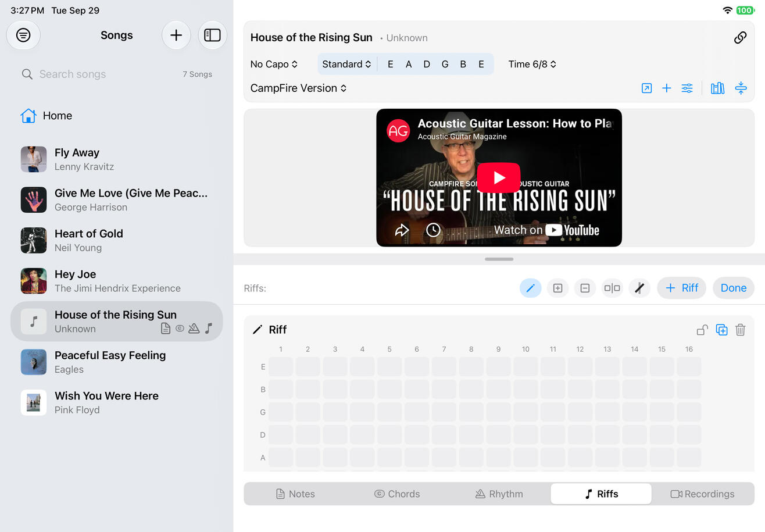The width and height of the screenshot is (765, 532).
Task: Switch to the Recordings tab
Action: tap(703, 494)
